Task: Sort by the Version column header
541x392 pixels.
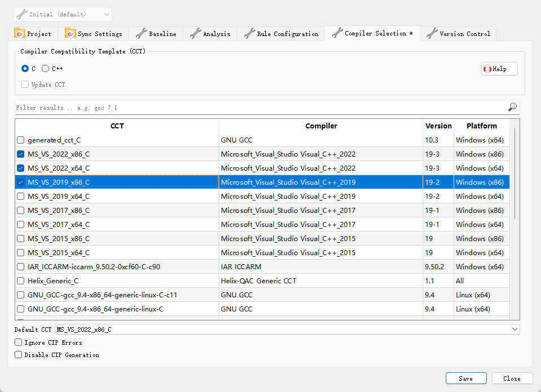Action: pyautogui.click(x=438, y=126)
